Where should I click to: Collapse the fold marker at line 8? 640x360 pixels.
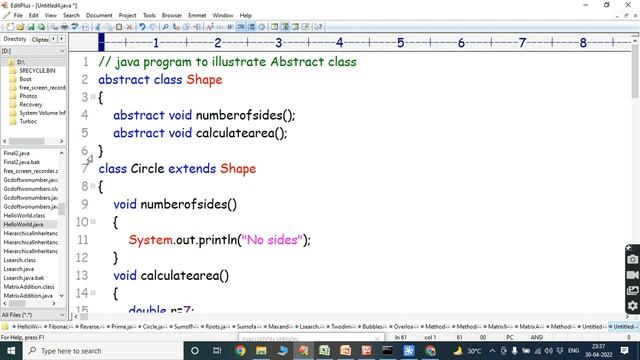click(x=93, y=186)
